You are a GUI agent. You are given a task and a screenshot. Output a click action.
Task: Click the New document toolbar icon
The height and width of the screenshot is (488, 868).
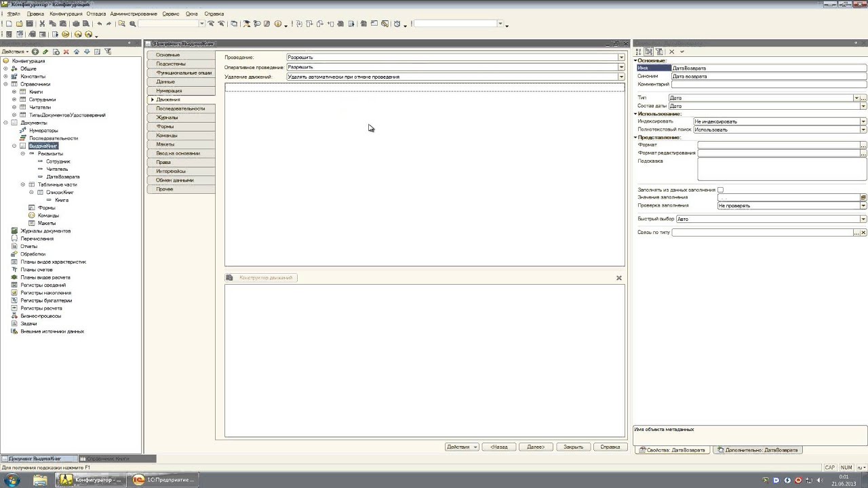pos(9,24)
